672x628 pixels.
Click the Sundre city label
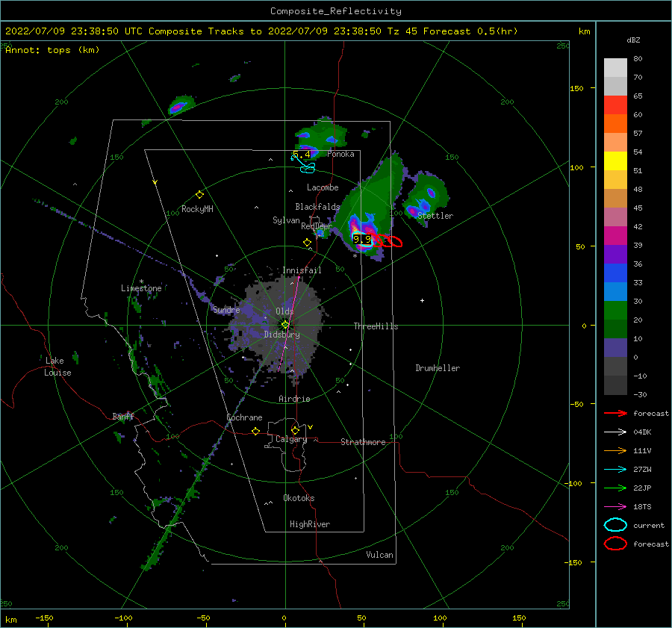[226, 310]
